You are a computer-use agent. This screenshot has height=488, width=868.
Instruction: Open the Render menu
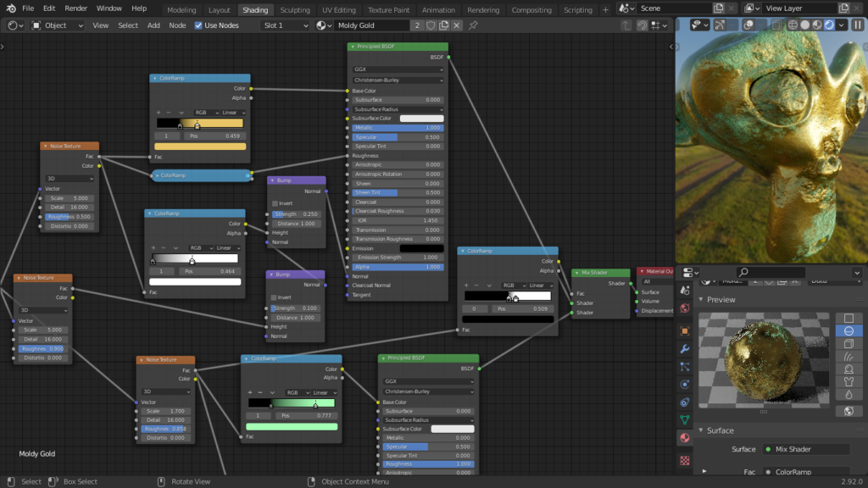pyautogui.click(x=75, y=8)
